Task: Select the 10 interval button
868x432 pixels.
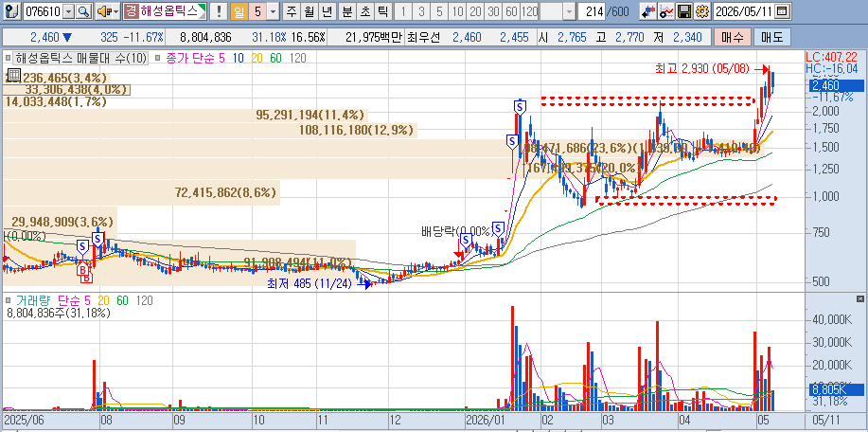Action: pos(457,10)
